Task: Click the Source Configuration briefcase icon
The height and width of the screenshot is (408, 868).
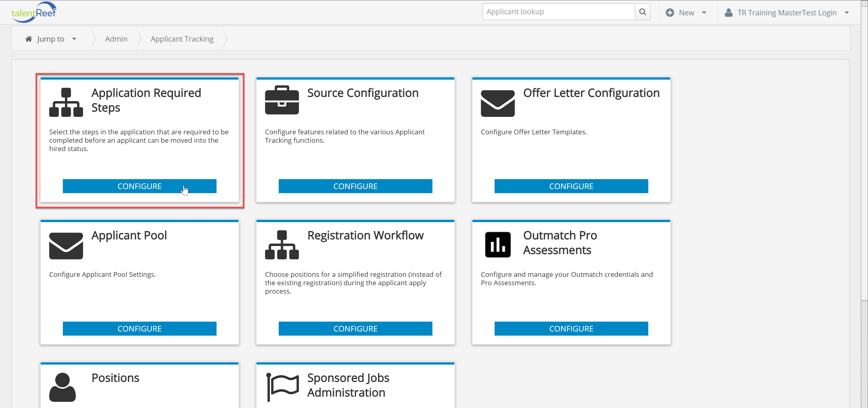Action: tap(282, 100)
